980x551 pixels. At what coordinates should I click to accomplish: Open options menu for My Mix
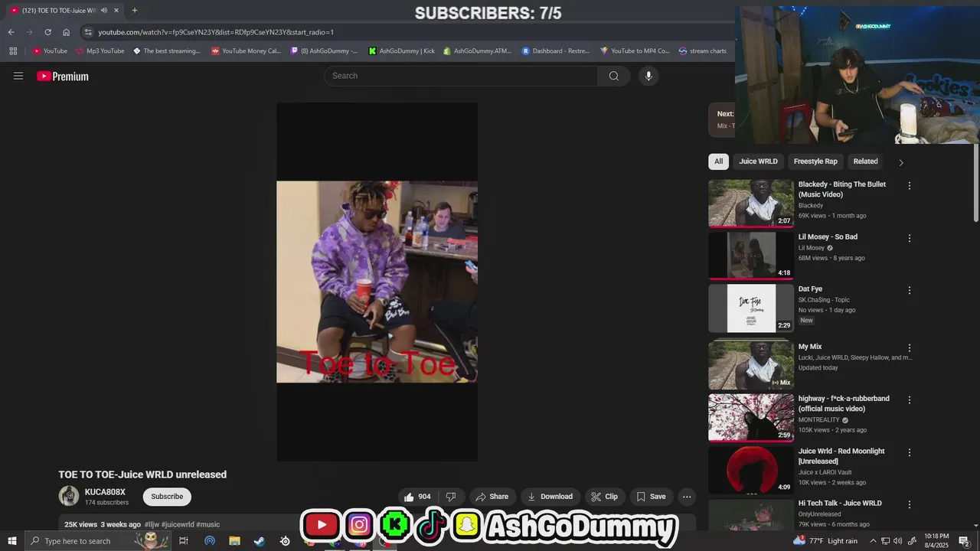click(x=910, y=348)
